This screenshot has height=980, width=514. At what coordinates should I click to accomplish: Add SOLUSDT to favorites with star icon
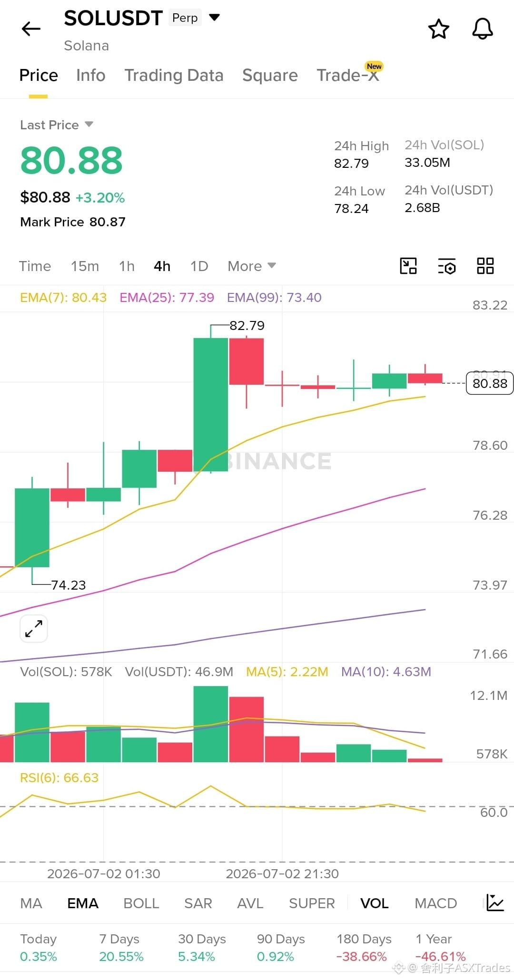[x=438, y=29]
